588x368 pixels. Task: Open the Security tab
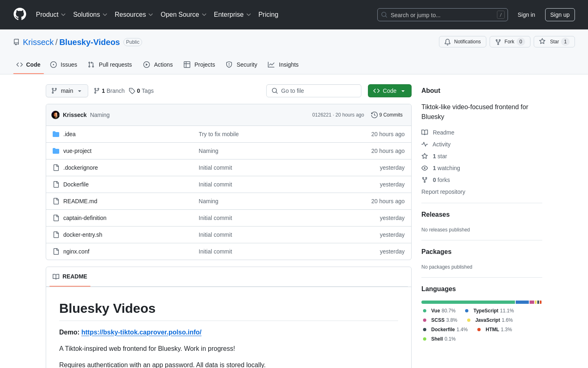click(x=242, y=65)
